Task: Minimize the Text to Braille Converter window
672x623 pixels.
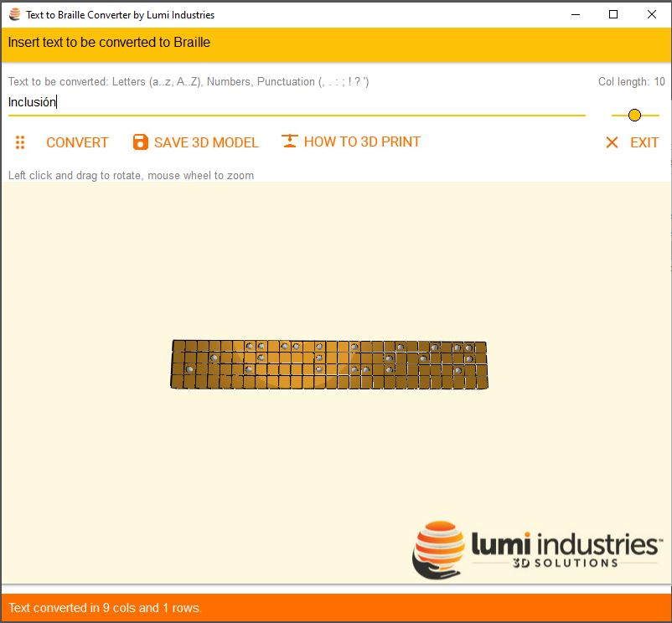Action: tap(576, 14)
